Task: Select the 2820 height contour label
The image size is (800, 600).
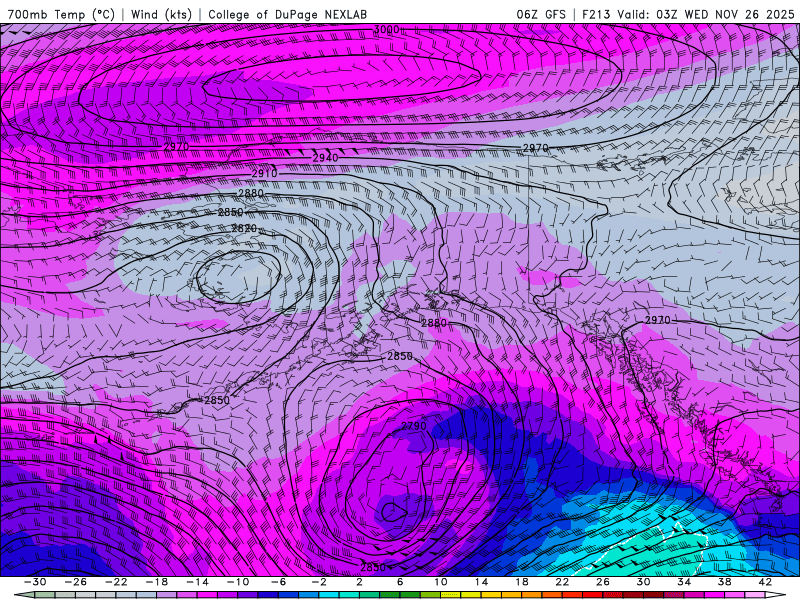Action: point(244,229)
